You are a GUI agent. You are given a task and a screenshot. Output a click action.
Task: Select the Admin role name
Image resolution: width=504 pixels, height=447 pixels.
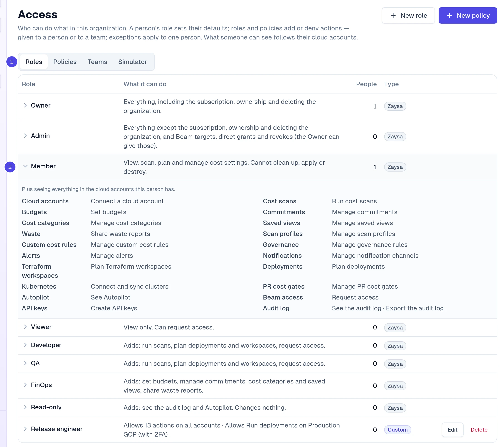coord(40,136)
